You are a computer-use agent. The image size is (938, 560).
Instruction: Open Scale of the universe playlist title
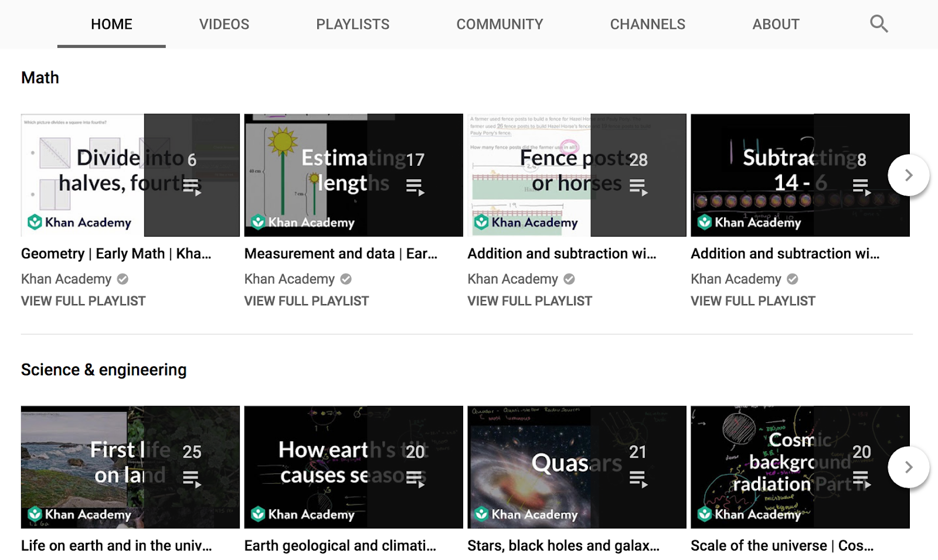pos(783,546)
